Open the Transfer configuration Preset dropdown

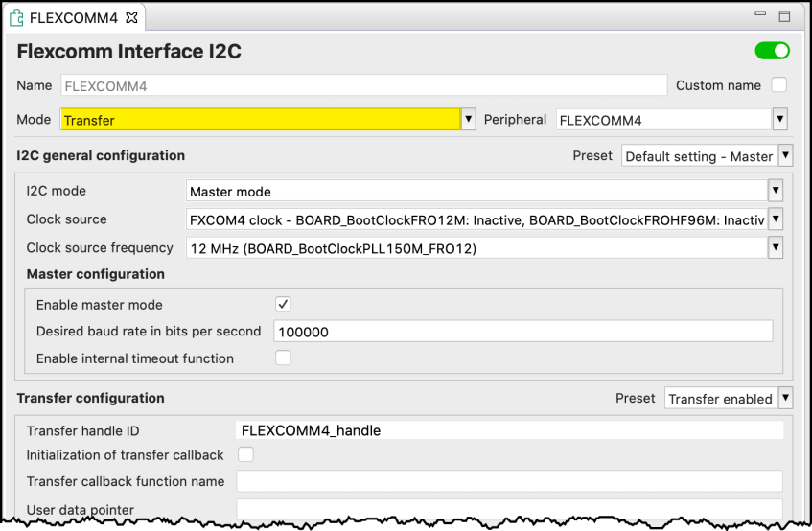point(785,399)
